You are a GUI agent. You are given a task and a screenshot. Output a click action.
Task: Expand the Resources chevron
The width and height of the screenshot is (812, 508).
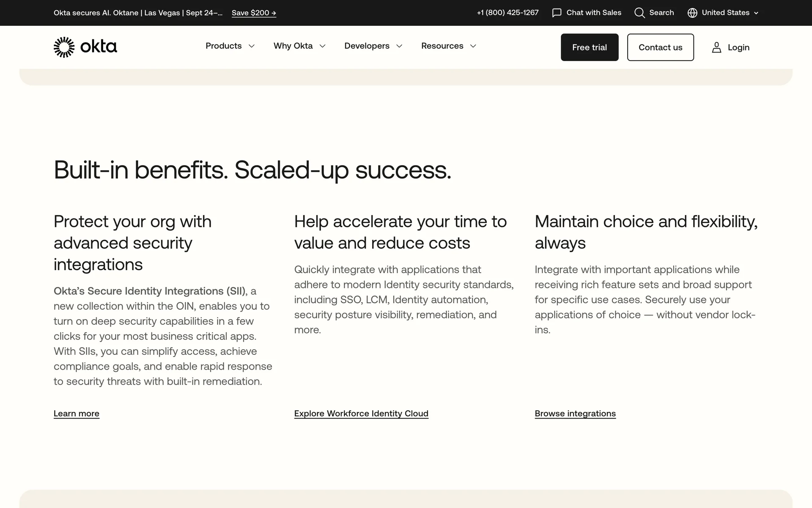(x=473, y=46)
